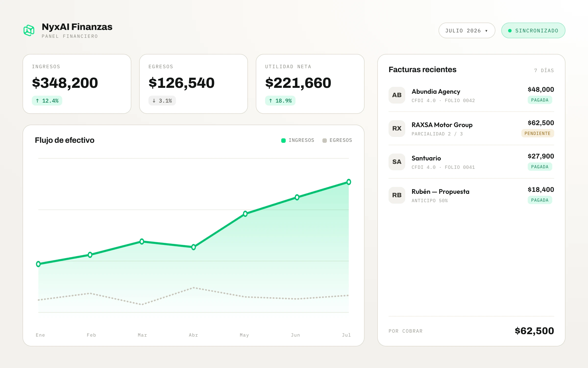Open the AB avatar for Abundia Agency
Viewport: 588px width, 368px height.
pyautogui.click(x=397, y=95)
